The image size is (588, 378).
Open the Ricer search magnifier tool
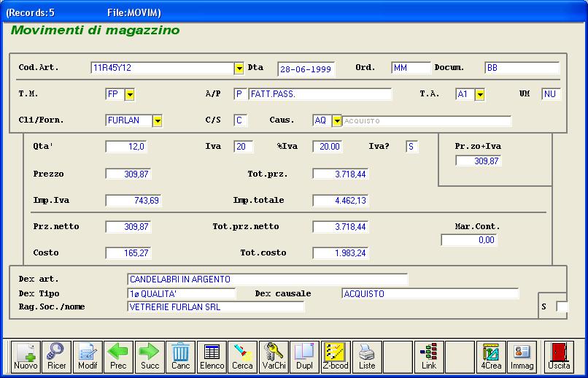click(57, 357)
